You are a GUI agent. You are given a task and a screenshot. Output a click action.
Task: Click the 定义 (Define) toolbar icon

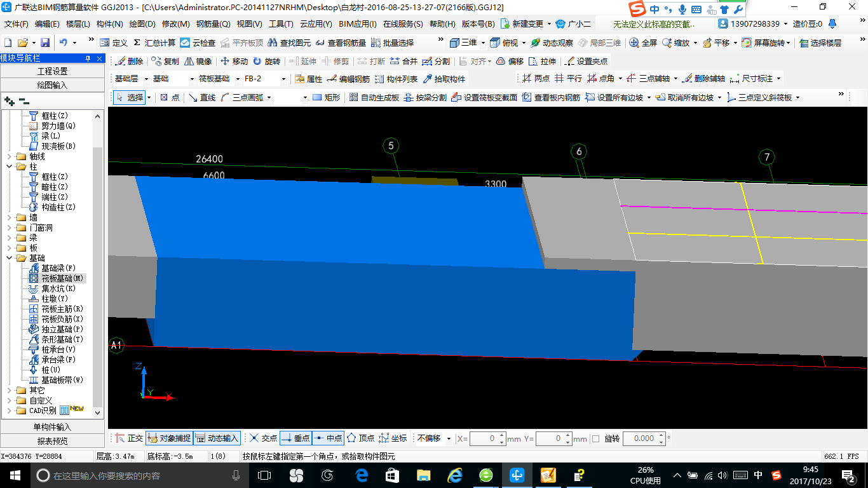point(114,43)
